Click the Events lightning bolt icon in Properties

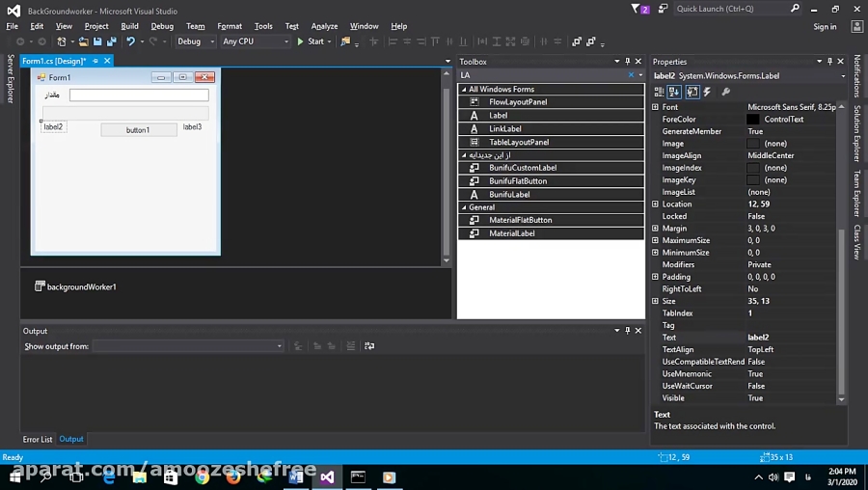[707, 92]
